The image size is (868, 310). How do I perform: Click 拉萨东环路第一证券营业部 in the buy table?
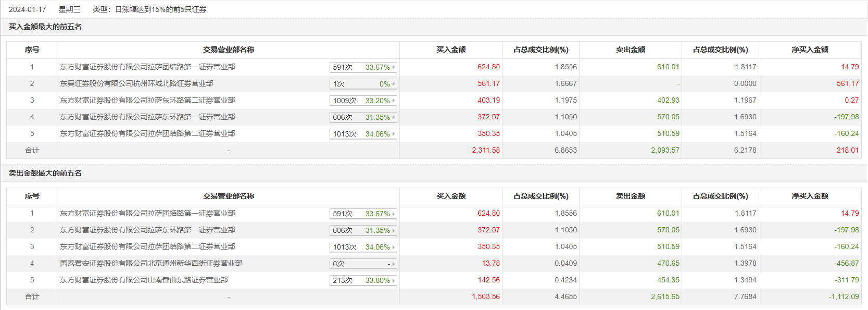point(147,117)
